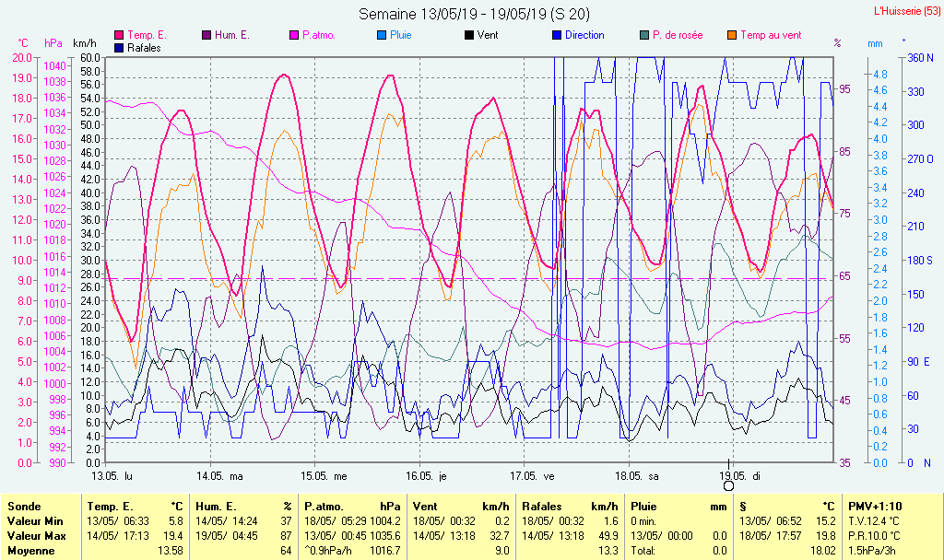Click the 'km/h' unit label above the wind axis
The image size is (944, 560).
point(84,43)
